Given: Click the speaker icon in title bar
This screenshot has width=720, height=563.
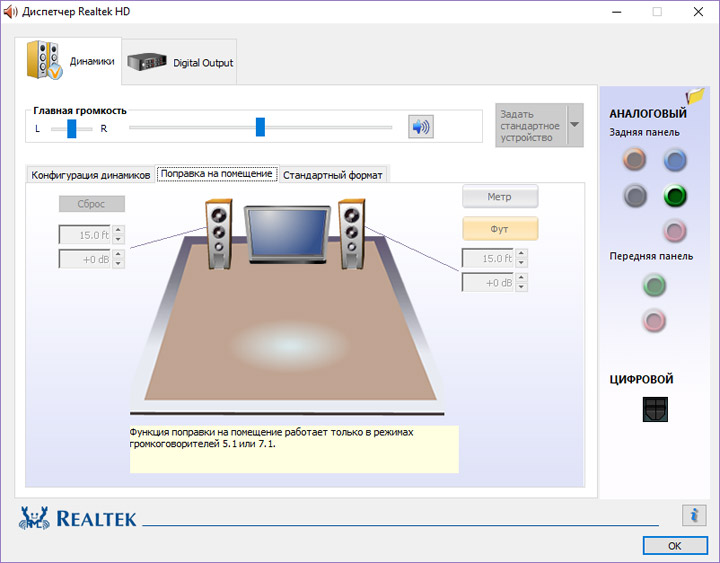Looking at the screenshot, I should click(x=10, y=11).
